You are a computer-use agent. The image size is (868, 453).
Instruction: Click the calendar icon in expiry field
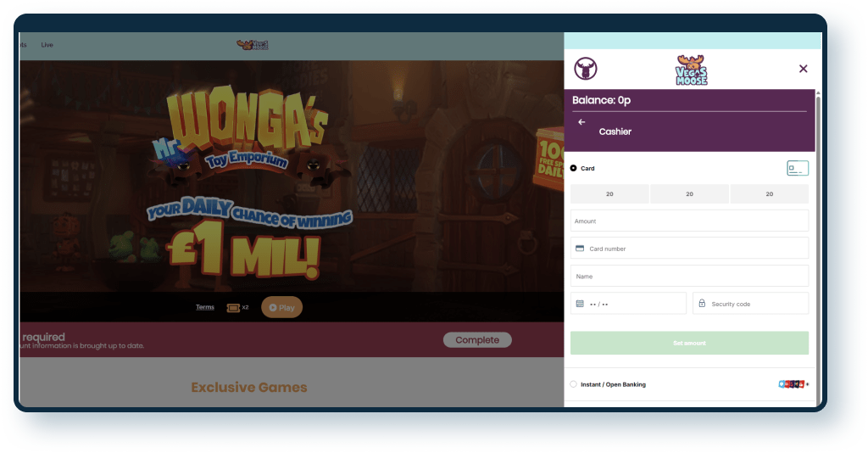pyautogui.click(x=580, y=304)
